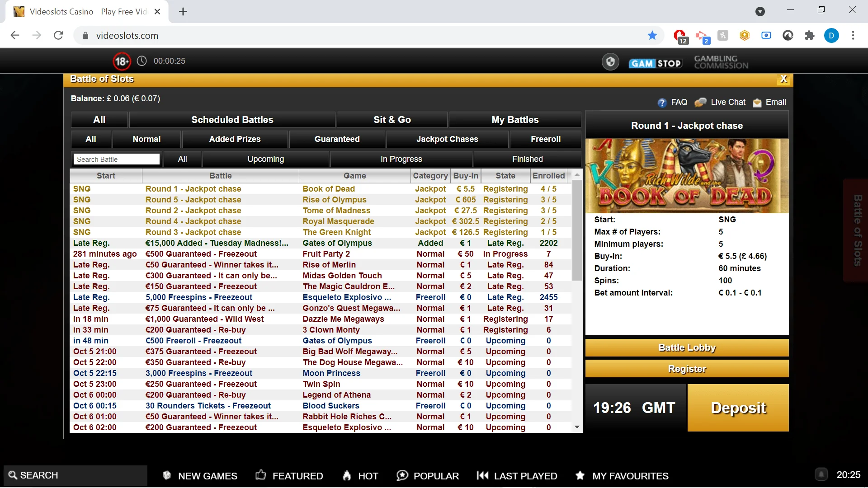Image resolution: width=868 pixels, height=488 pixels.
Task: Click the New Games icon
Action: click(x=167, y=475)
